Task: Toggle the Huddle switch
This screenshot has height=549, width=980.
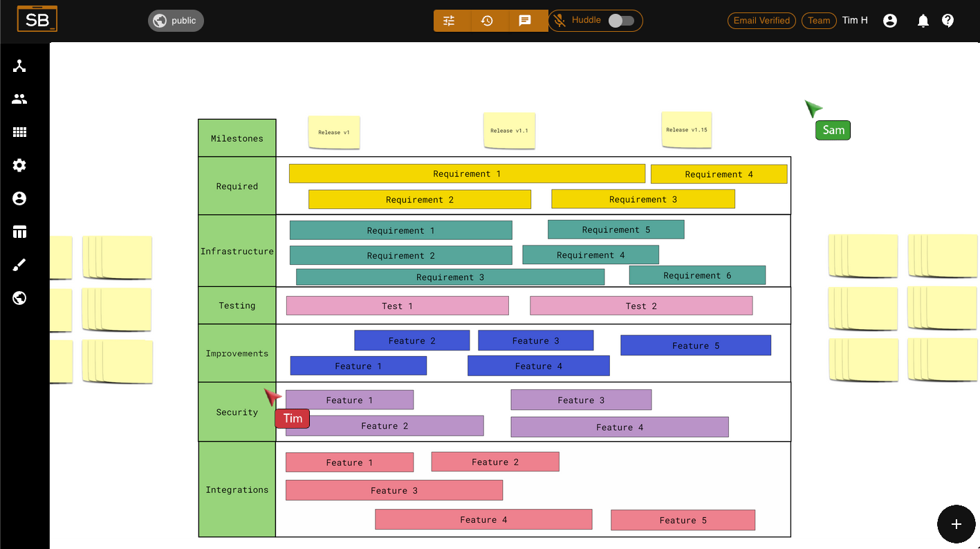Action: point(621,21)
